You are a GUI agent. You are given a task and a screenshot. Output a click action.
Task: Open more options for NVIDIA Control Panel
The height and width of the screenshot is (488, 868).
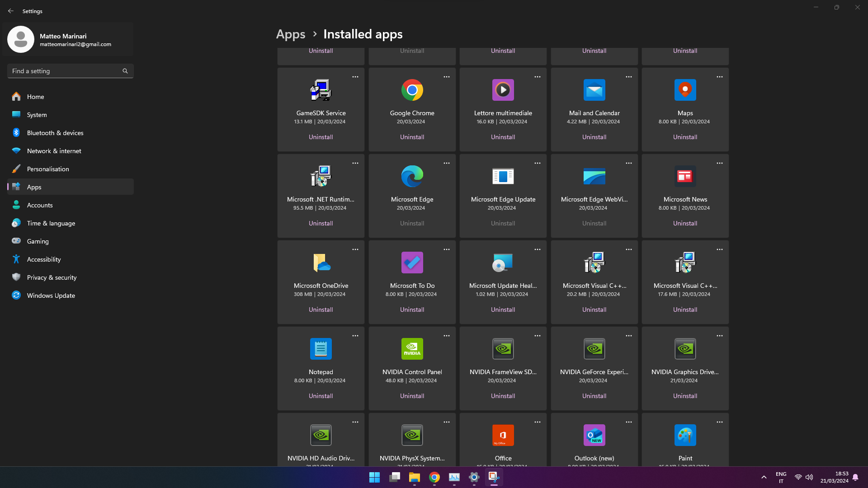coord(446,336)
